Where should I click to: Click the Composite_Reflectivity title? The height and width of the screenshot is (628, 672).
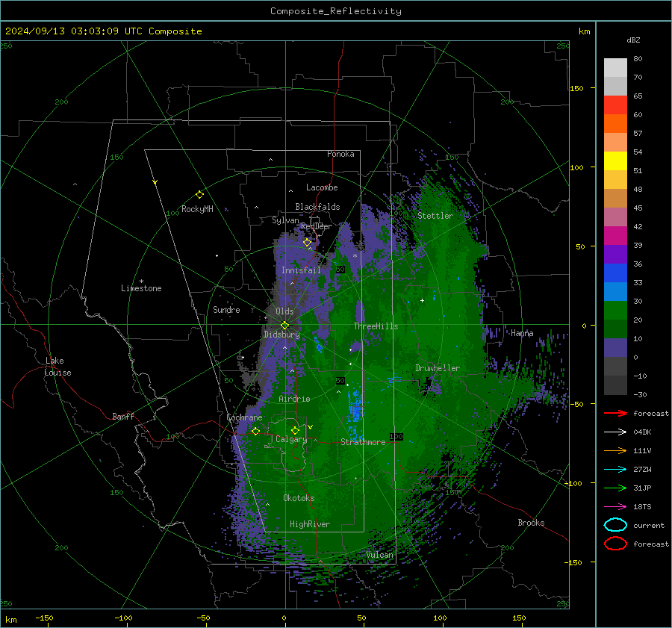point(336,11)
